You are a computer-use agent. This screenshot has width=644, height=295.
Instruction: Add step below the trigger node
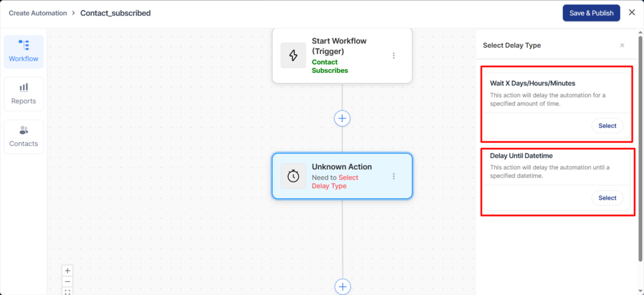(342, 118)
